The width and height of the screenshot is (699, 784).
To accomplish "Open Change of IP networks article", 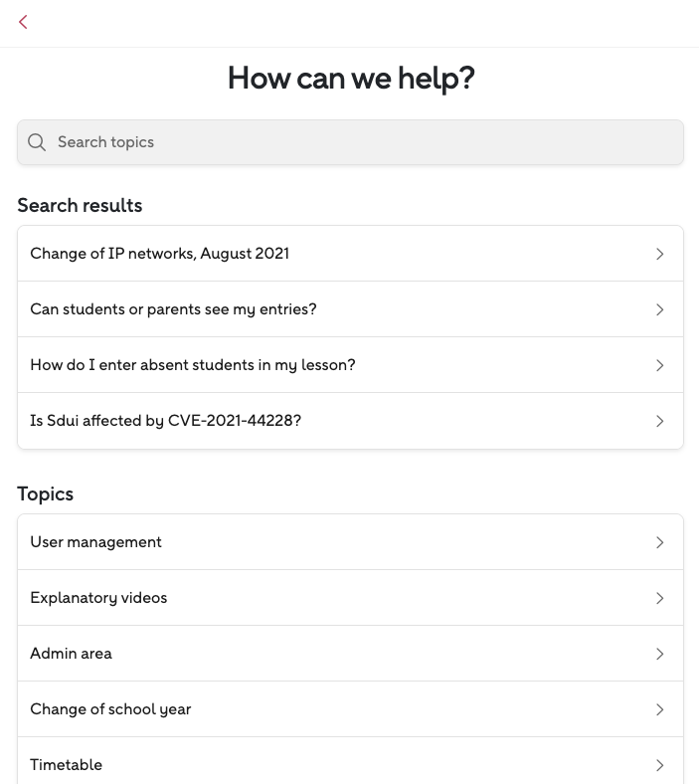I will (x=160, y=254).
